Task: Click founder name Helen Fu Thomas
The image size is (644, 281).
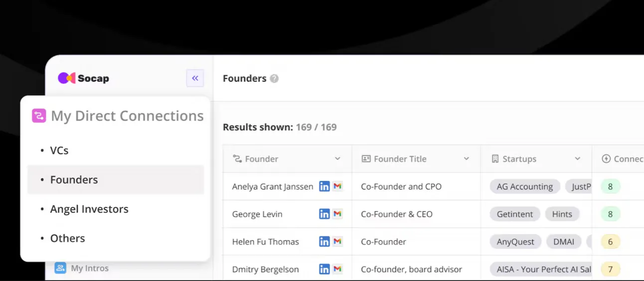Action: (x=266, y=242)
